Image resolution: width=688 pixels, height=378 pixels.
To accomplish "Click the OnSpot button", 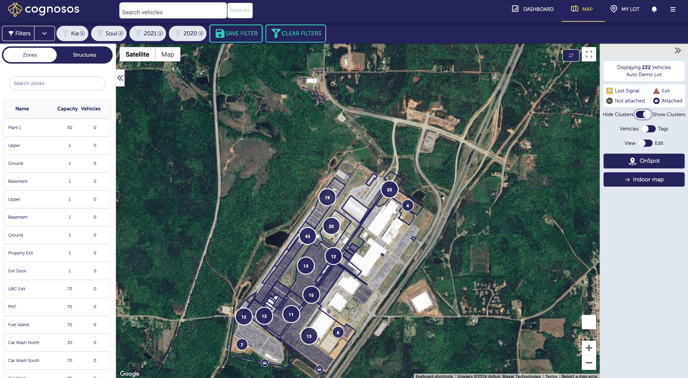I will coord(644,161).
